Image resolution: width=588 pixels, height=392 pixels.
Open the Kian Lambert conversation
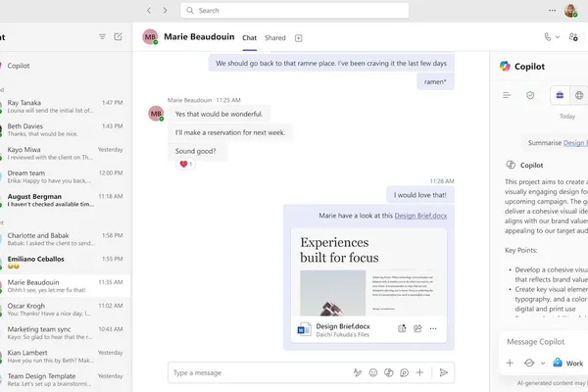pos(66,357)
